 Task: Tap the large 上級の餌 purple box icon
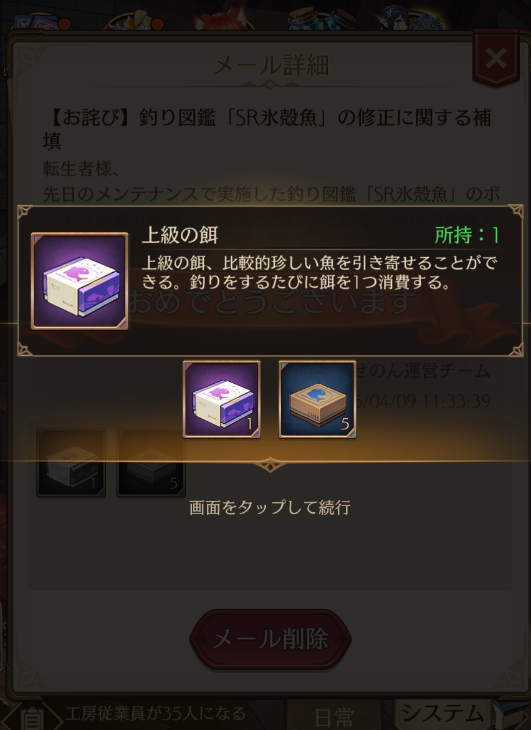point(80,281)
